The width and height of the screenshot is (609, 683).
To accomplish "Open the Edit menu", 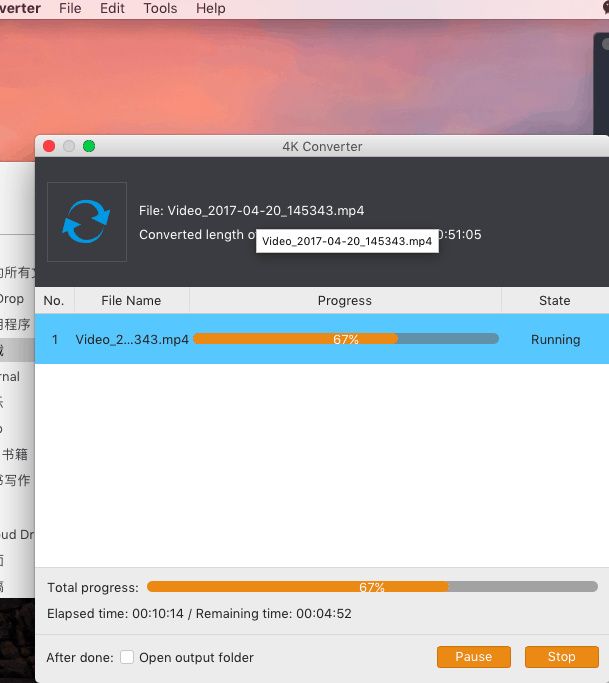I will point(112,8).
